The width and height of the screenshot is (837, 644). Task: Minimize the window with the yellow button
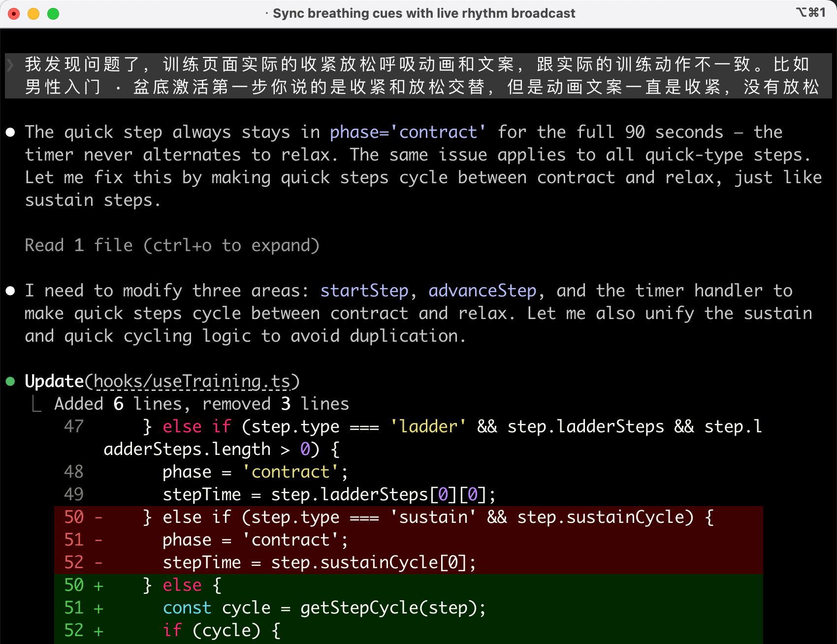[x=33, y=14]
